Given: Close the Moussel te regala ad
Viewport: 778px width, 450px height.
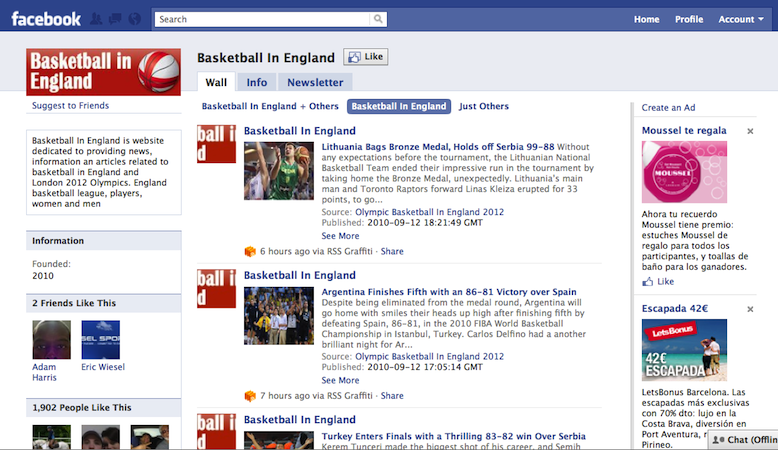Looking at the screenshot, I should click(750, 131).
